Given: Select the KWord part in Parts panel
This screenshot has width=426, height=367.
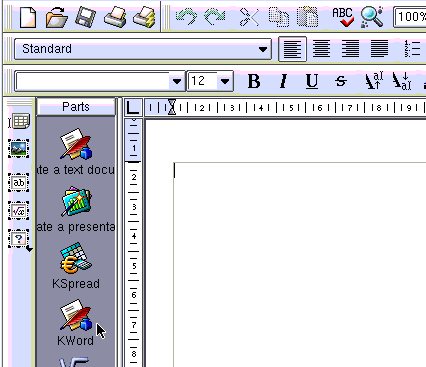Looking at the screenshot, I should click(76, 323).
